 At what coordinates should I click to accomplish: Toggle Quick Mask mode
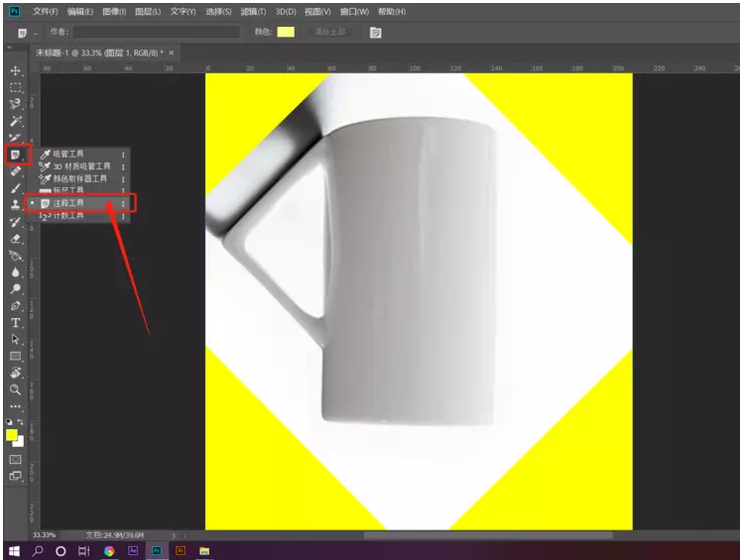coord(15,460)
